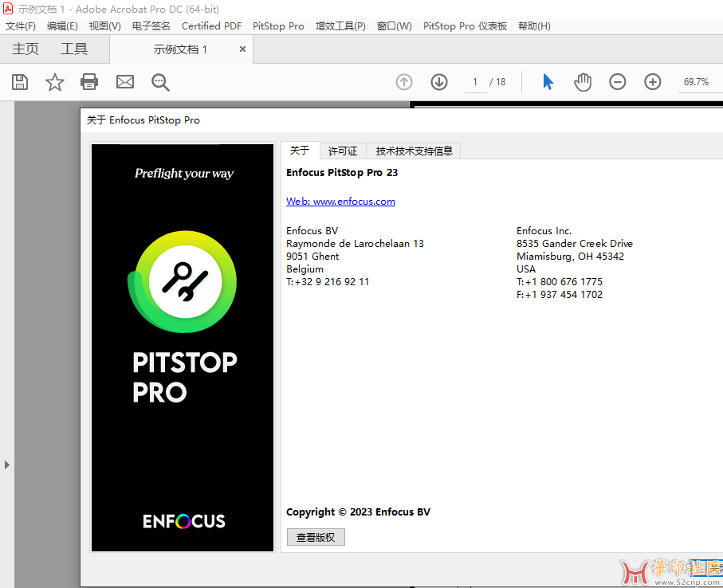The width and height of the screenshot is (723, 588).
Task: Click the 查看版权 button
Action: pos(316,537)
